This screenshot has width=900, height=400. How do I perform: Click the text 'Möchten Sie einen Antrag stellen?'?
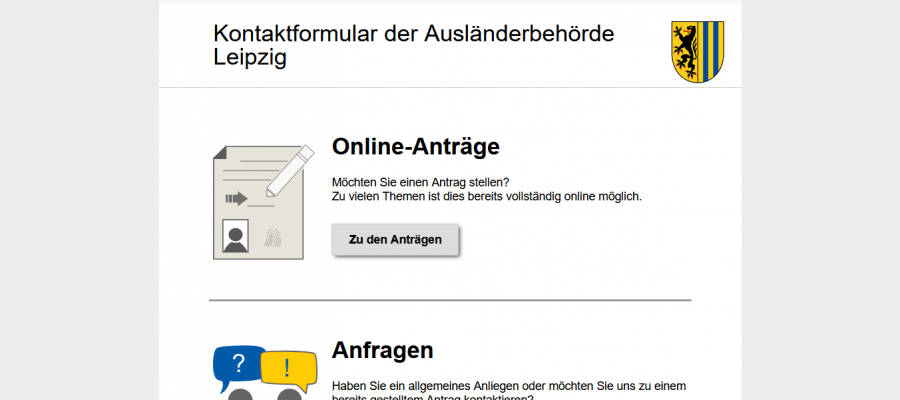(x=421, y=183)
